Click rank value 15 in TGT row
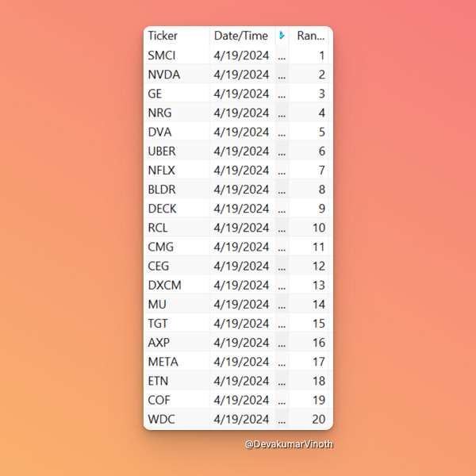Image resolution: width=476 pixels, height=476 pixels. pyautogui.click(x=309, y=323)
